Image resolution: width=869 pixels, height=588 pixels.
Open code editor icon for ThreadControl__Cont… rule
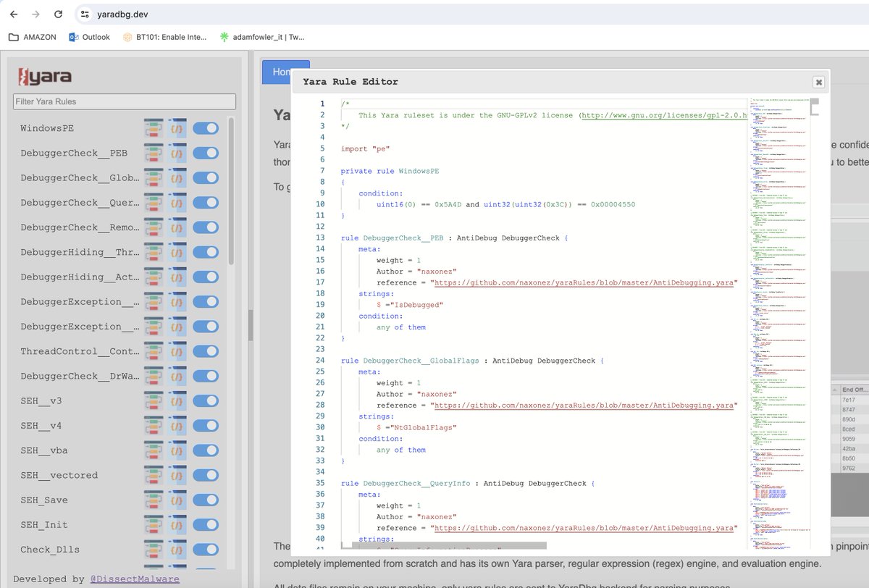pos(177,351)
